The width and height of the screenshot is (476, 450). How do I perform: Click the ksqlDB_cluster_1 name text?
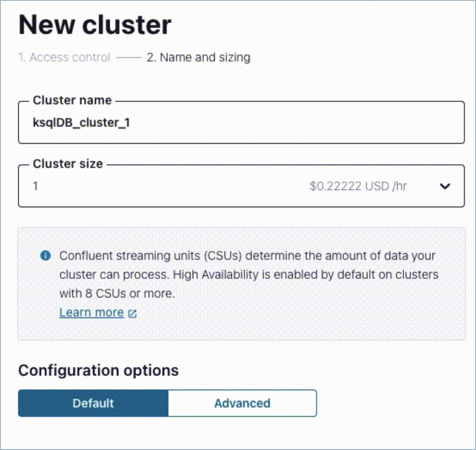(x=81, y=123)
